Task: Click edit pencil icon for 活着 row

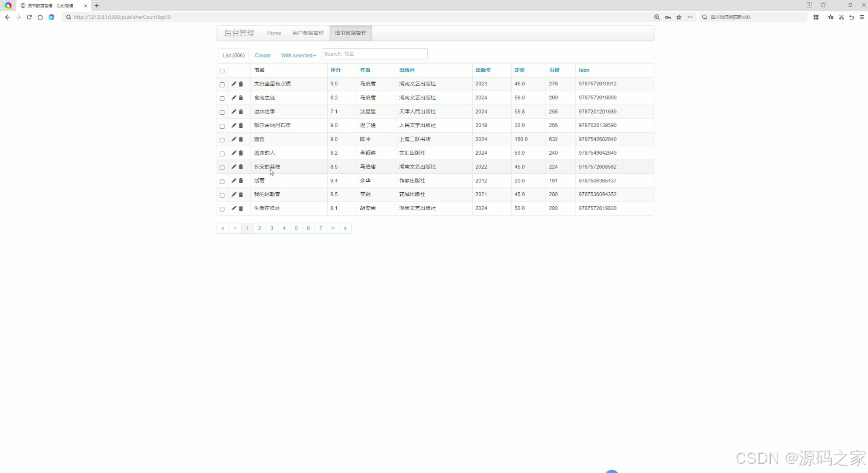Action: coord(234,180)
